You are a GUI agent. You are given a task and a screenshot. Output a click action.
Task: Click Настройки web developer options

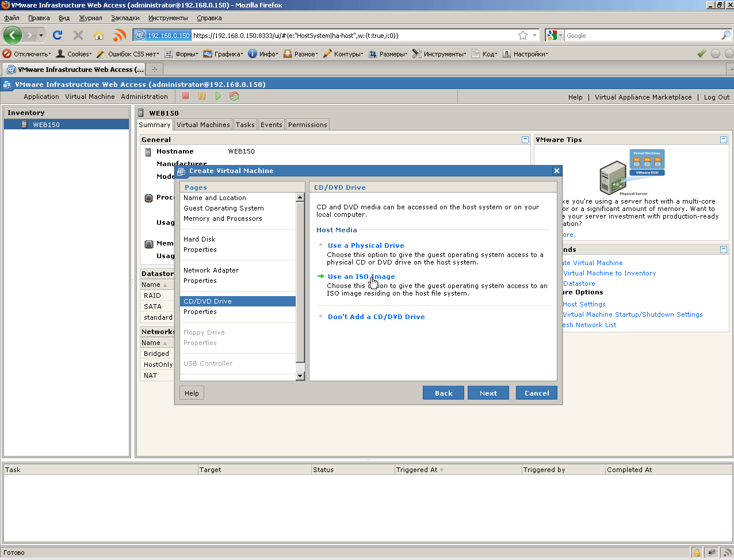[x=525, y=53]
